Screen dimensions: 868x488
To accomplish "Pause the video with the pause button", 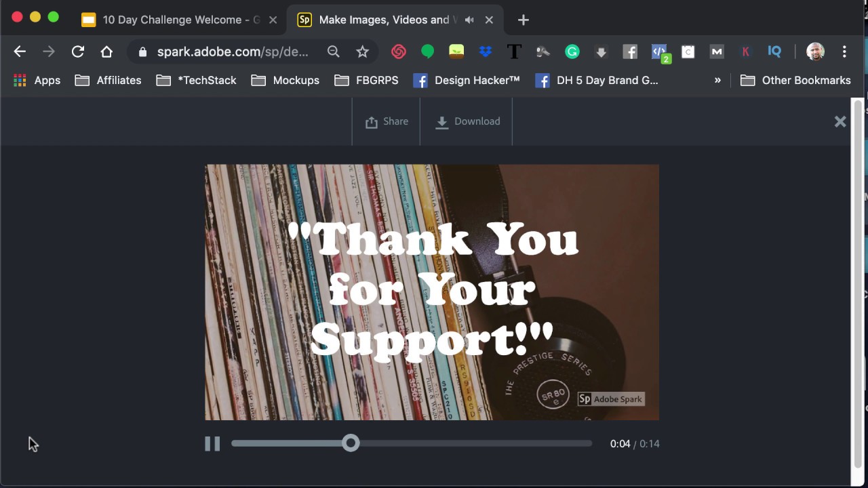I will point(212,444).
